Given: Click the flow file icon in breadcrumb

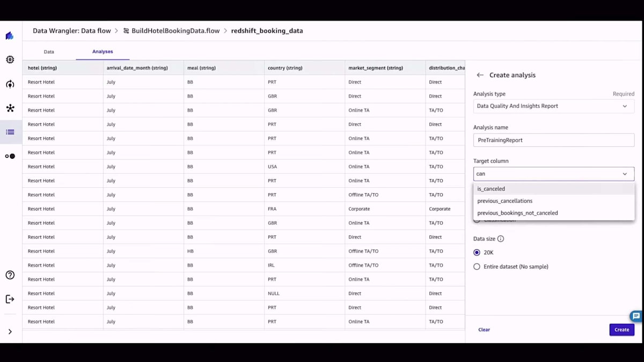Looking at the screenshot, I should pyautogui.click(x=126, y=31).
